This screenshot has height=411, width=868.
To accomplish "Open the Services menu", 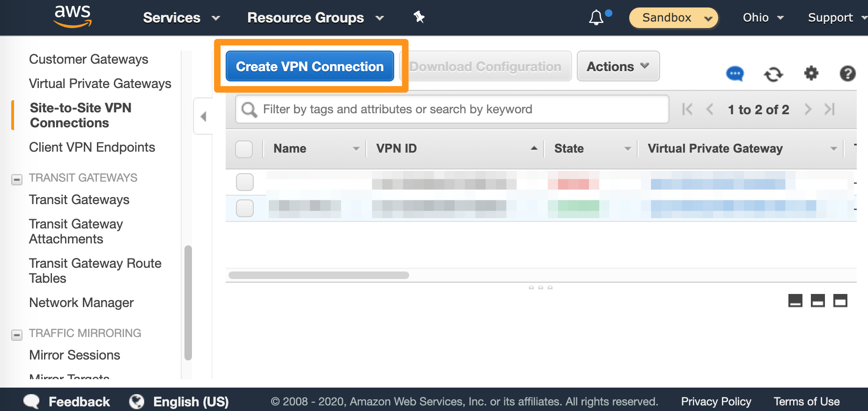I will click(x=181, y=18).
